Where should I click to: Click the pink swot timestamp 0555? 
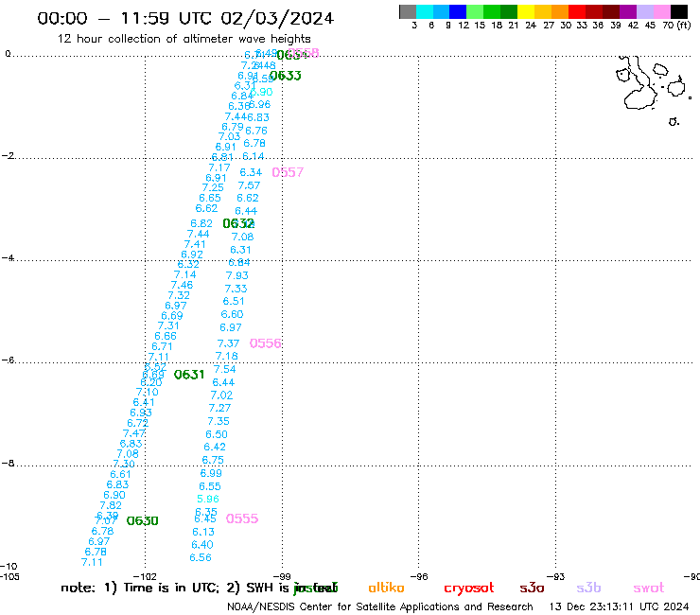[x=242, y=518]
